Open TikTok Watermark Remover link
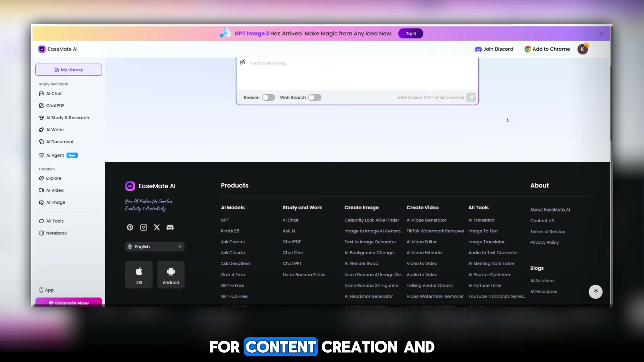 tap(435, 231)
